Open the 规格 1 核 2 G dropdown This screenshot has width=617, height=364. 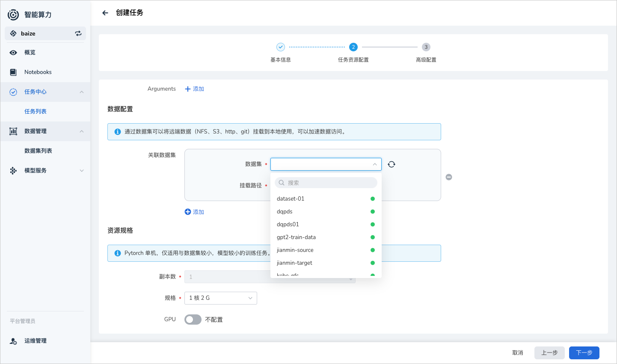point(221,298)
